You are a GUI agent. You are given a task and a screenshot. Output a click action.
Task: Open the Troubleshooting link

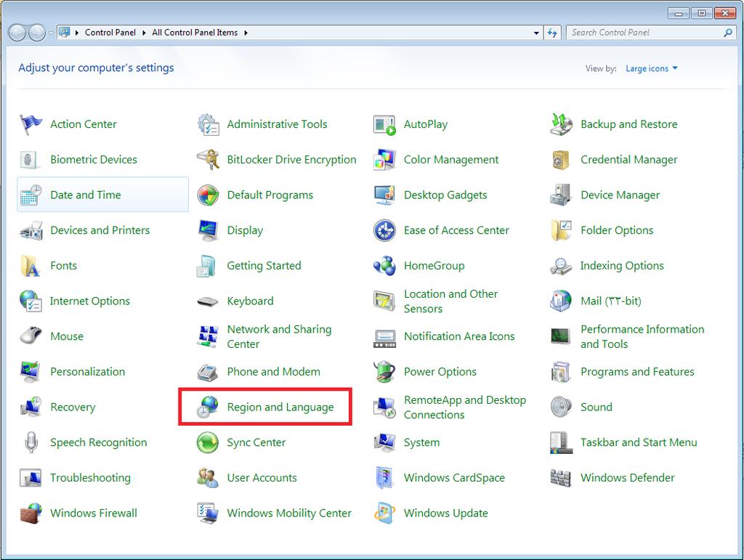[x=90, y=478]
